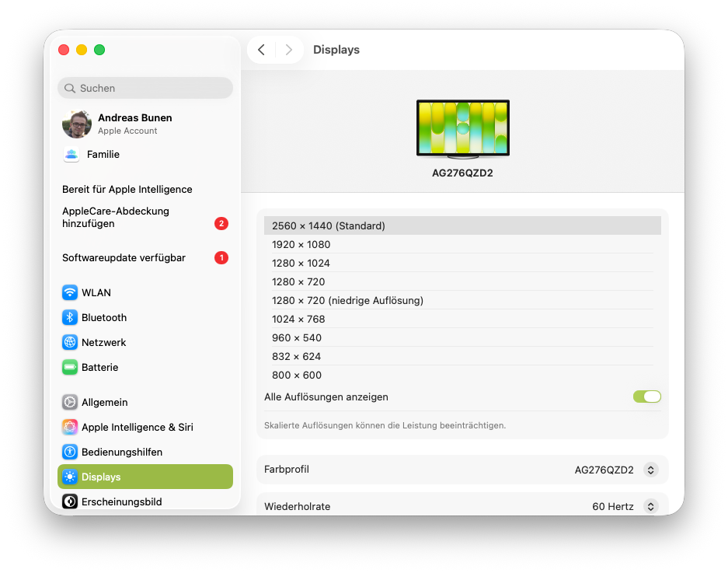Image resolution: width=728 pixels, height=573 pixels.
Task: Open the Farbprofil dropdown
Action: click(x=651, y=470)
